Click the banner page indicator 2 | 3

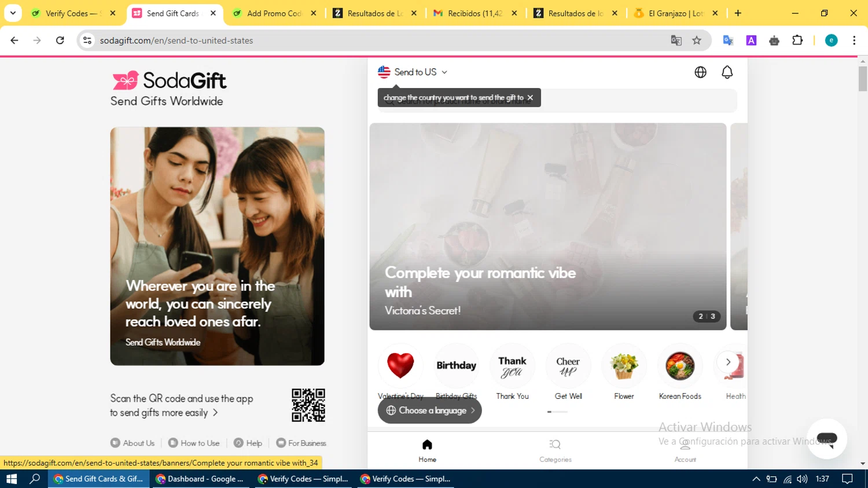click(x=707, y=317)
